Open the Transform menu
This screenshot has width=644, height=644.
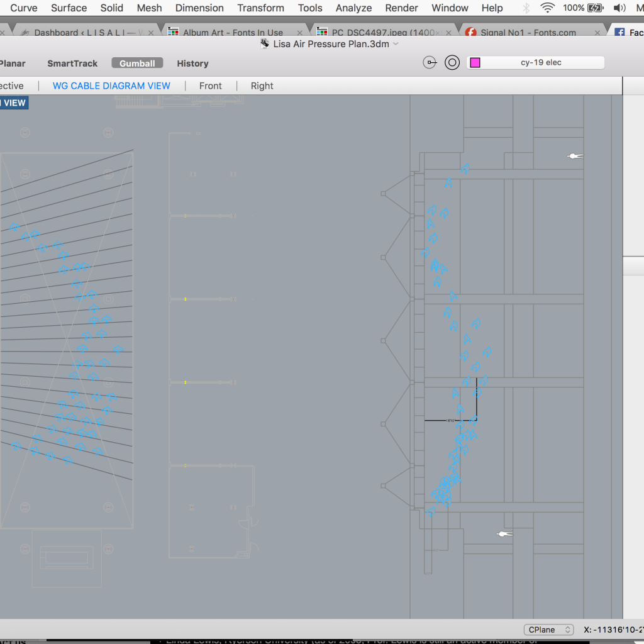click(260, 8)
